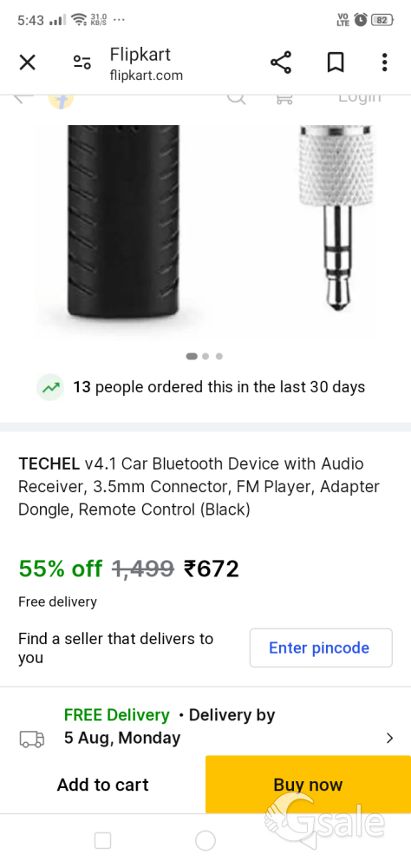Expand delivery details chevron
The height and width of the screenshot is (868, 411).
[x=389, y=738]
